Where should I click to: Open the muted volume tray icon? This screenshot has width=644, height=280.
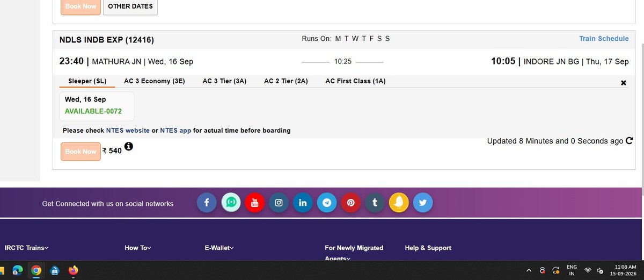(x=601, y=270)
